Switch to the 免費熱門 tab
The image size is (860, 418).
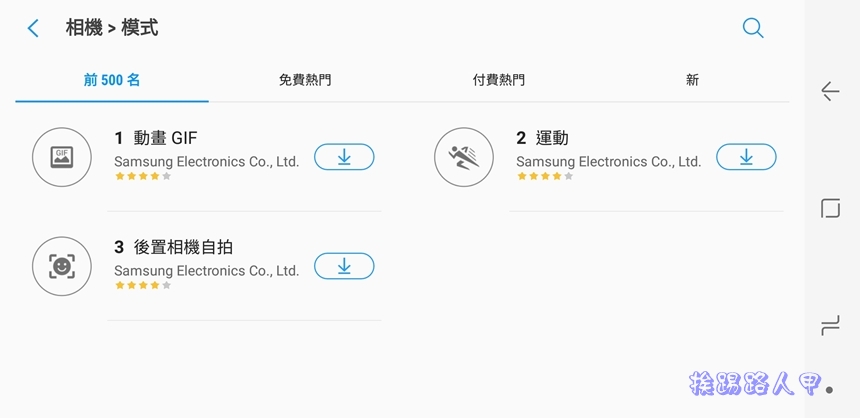pos(305,81)
